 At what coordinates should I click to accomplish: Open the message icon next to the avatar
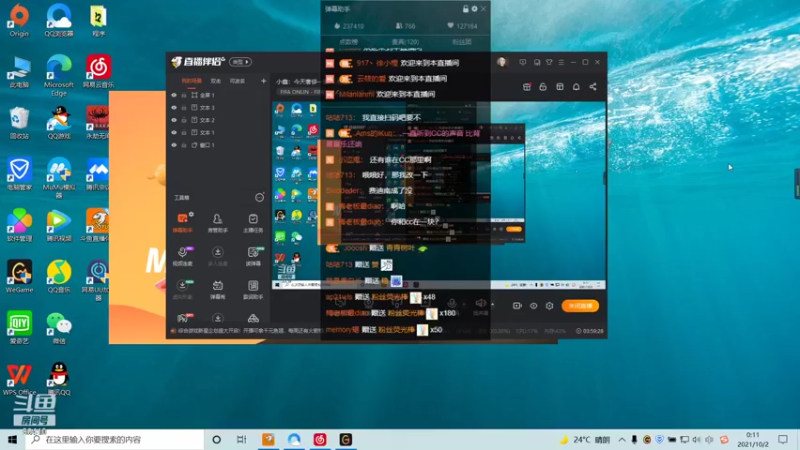pos(522,62)
